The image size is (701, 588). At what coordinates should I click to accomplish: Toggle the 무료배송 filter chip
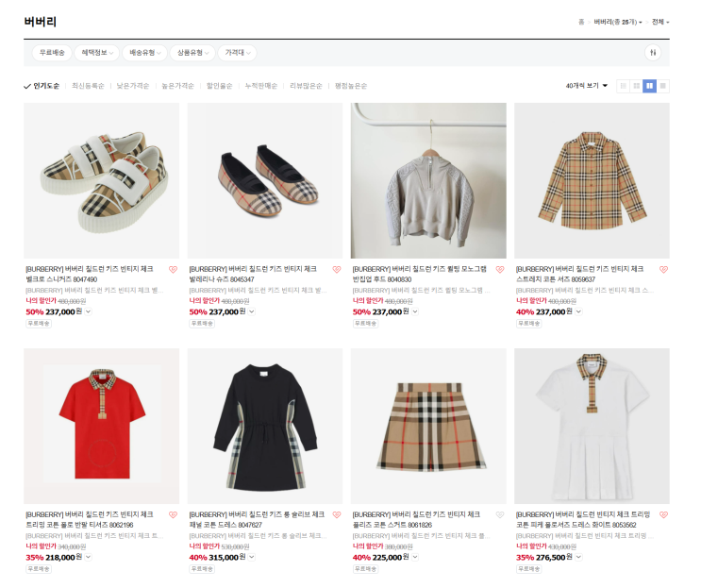(52, 53)
